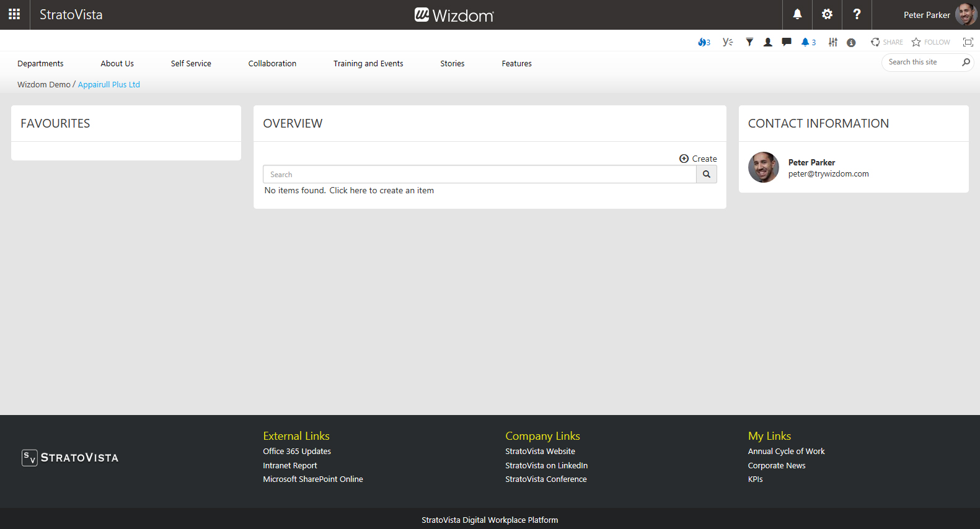Toggle focus on content mode

[x=968, y=42]
